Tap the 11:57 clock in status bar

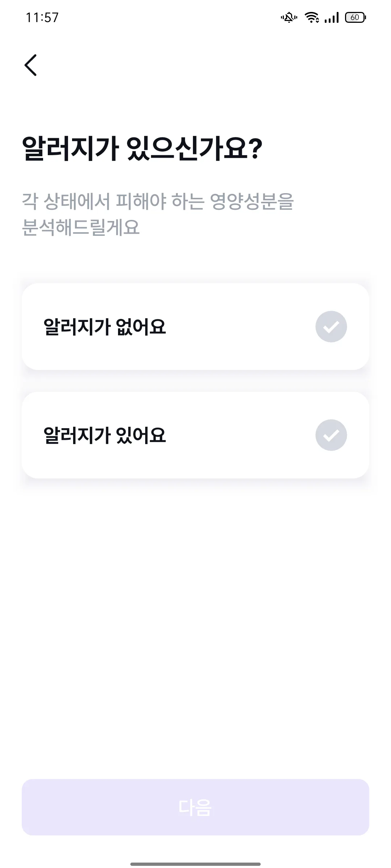click(42, 17)
